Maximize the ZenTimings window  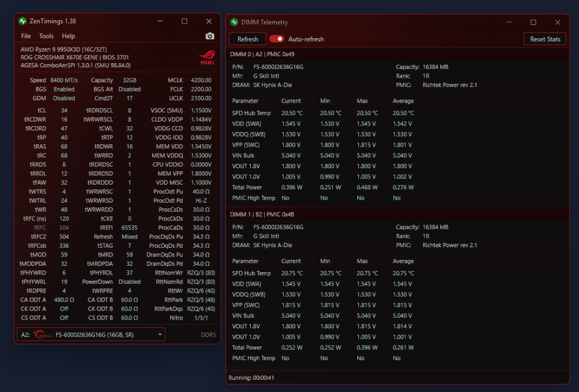point(184,21)
